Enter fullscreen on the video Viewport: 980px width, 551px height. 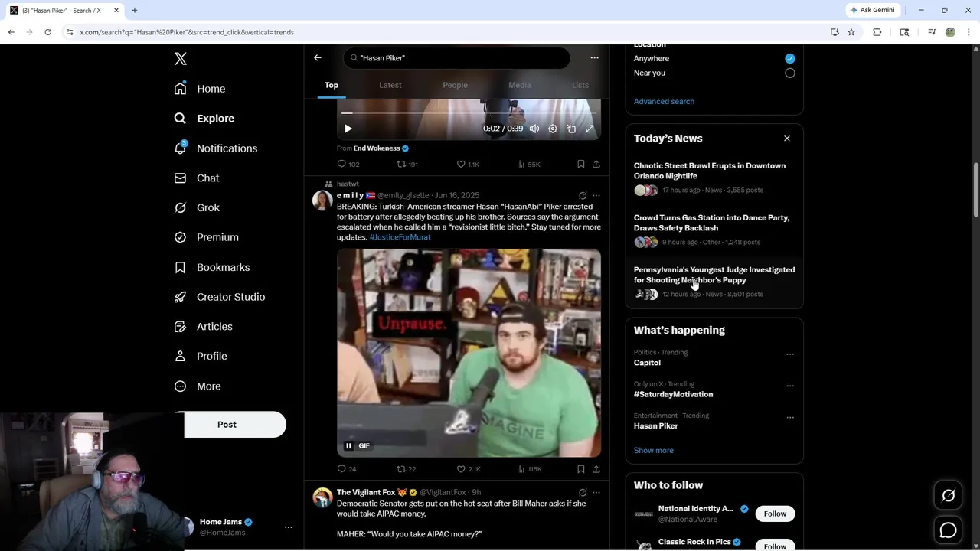[590, 129]
